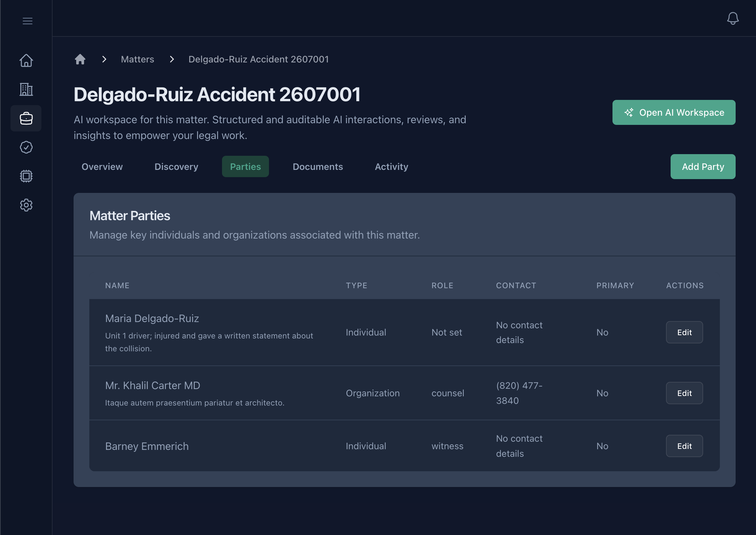This screenshot has height=535, width=756.
Task: Select the Parties tab
Action: click(x=245, y=167)
